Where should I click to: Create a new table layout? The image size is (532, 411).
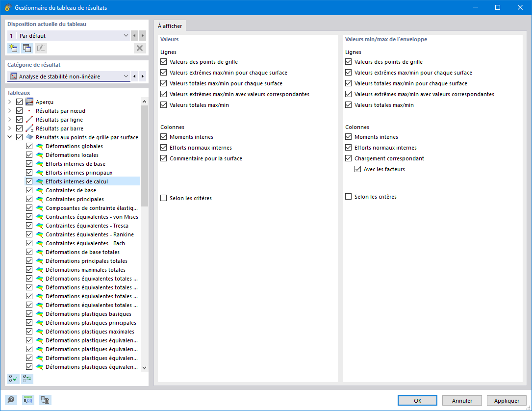click(x=13, y=48)
